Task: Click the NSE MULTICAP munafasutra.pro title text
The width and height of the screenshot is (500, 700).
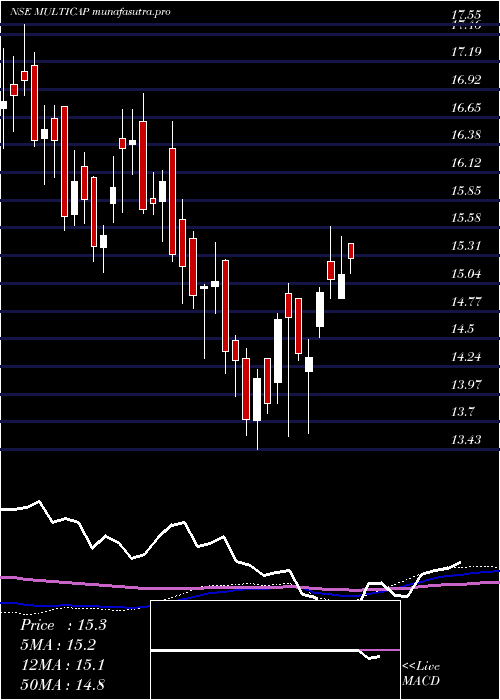Action: 90,12
